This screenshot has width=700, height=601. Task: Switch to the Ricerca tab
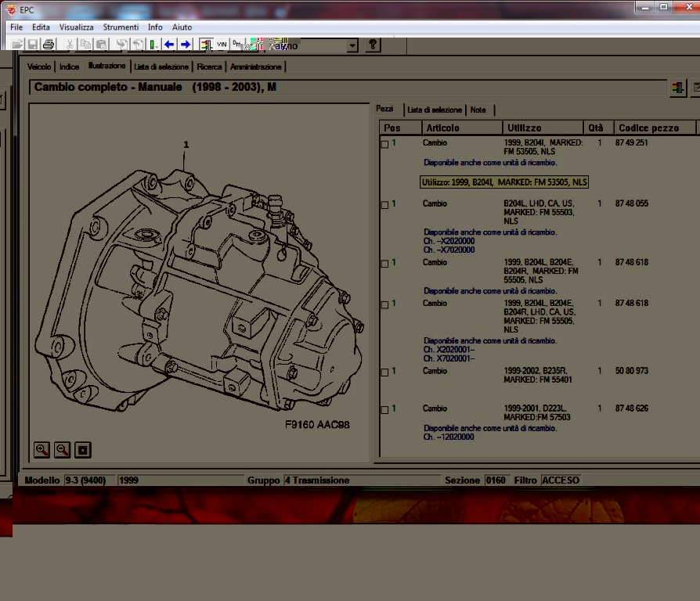pyautogui.click(x=209, y=67)
